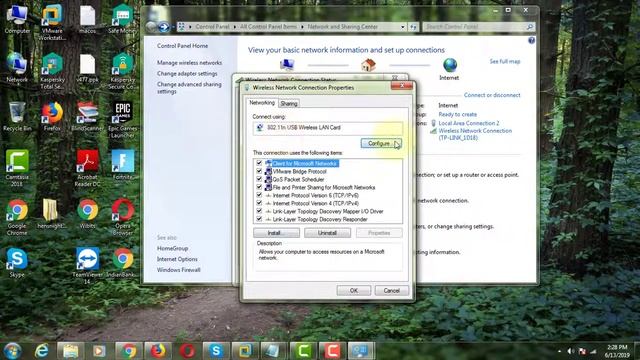Screen dimensions: 640x360
Task: Uncheck Internet Protocol Version 6 (TCP/IPv6)
Action: pos(259,195)
